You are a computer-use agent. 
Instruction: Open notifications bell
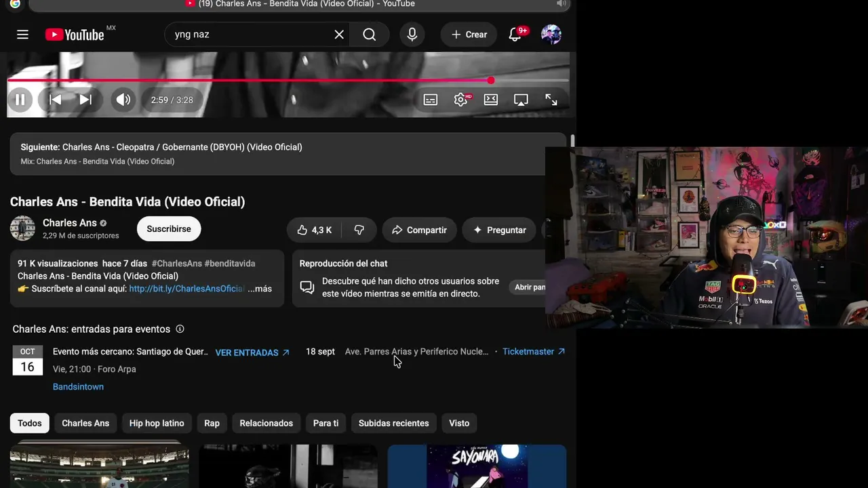coord(515,35)
